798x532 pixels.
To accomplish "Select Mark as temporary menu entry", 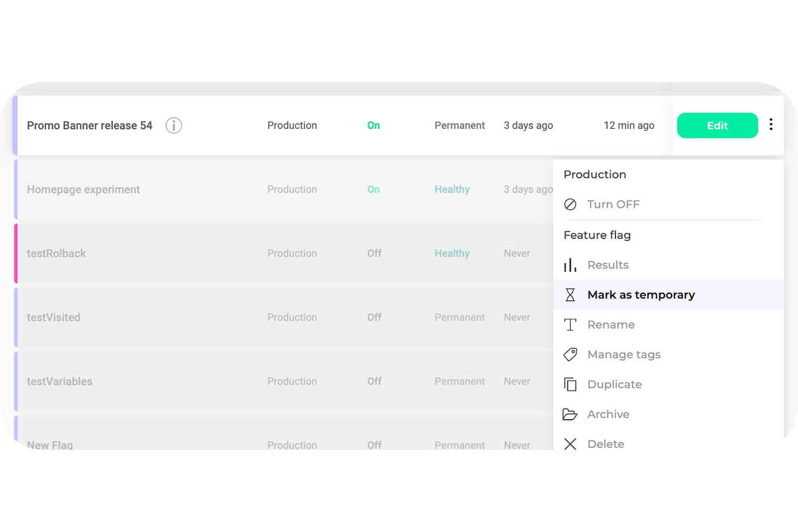I will pos(668,295).
